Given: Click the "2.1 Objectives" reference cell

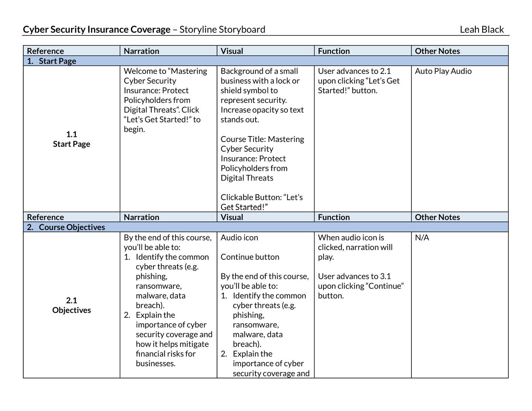Looking at the screenshot, I should 71,305.
